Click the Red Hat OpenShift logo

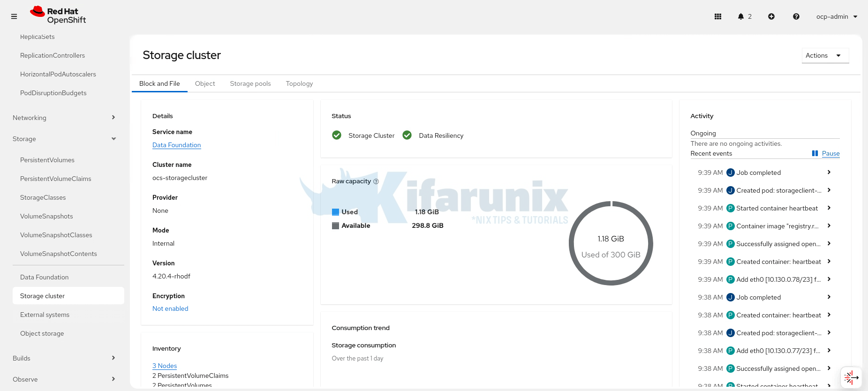tap(58, 15)
